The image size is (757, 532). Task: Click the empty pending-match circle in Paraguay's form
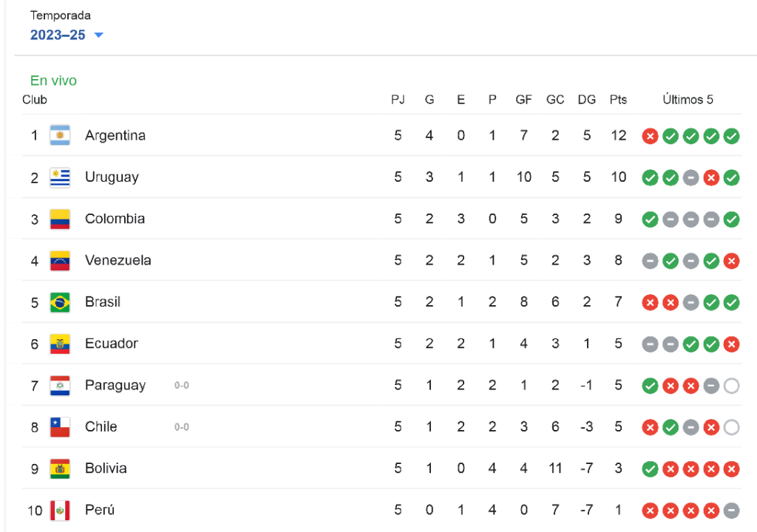click(733, 386)
